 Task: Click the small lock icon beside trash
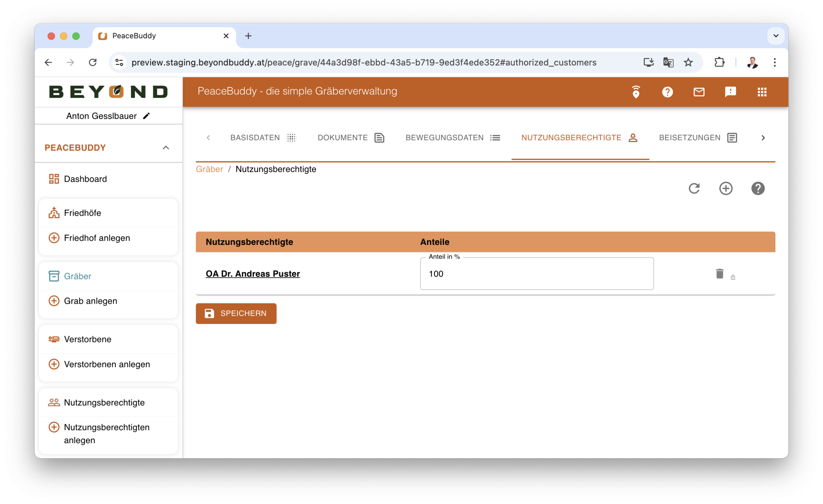[x=733, y=277]
